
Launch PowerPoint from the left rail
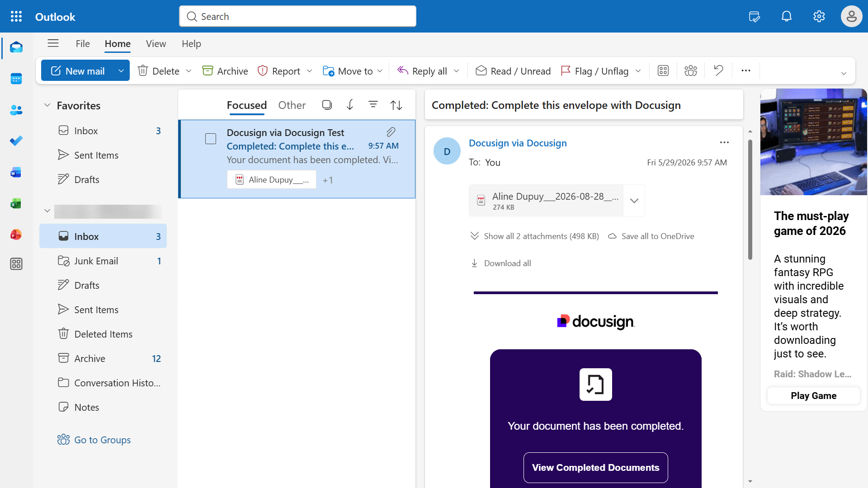[16, 235]
